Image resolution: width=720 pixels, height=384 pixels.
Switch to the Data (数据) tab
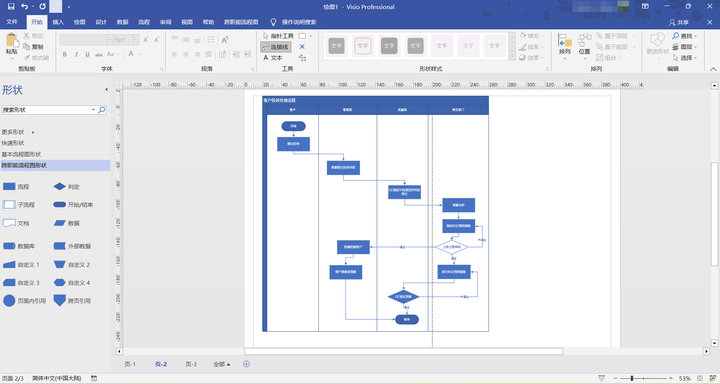click(123, 22)
